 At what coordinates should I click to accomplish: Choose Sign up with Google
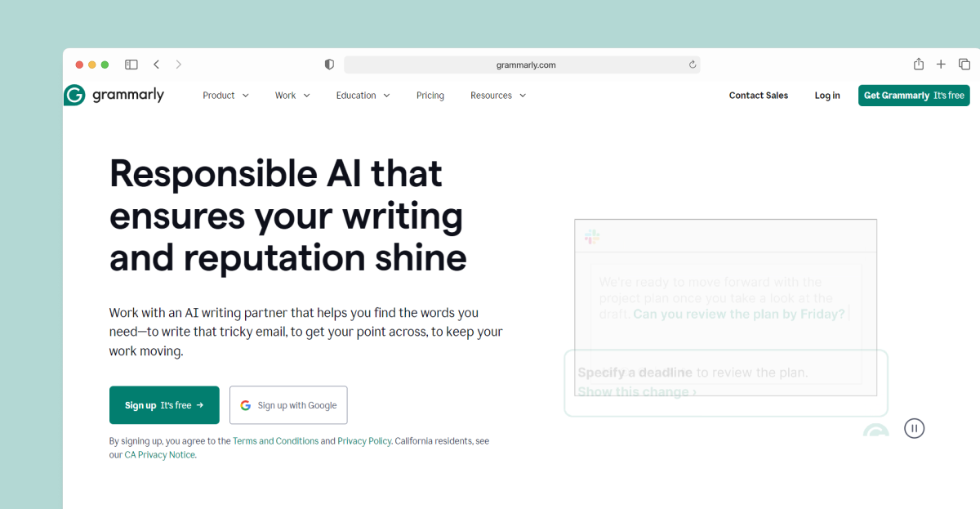coord(288,405)
